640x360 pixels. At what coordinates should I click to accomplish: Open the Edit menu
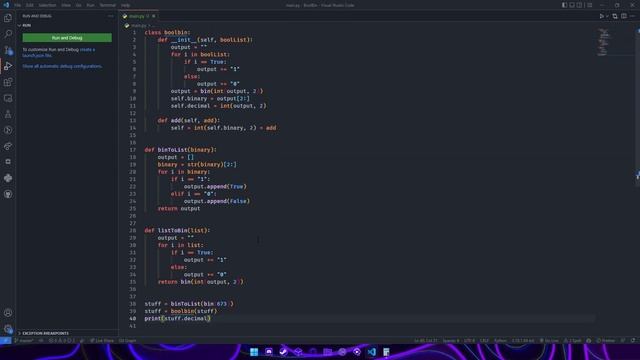(30, 5)
